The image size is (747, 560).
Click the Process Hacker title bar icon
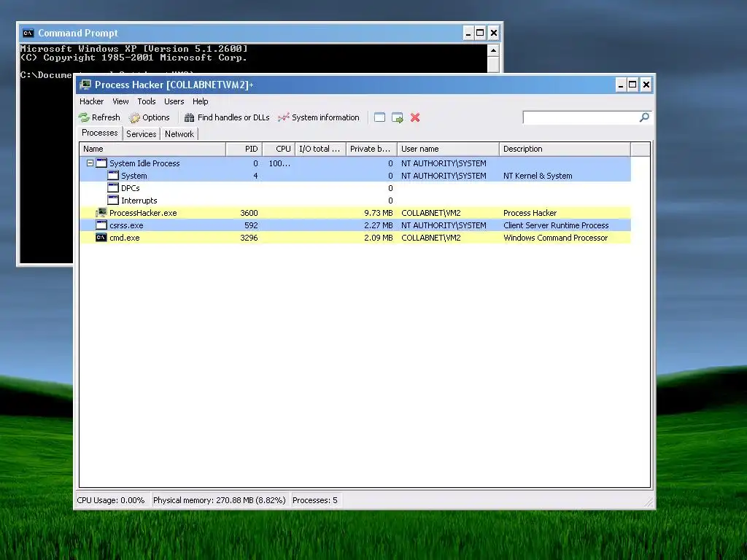(x=86, y=85)
